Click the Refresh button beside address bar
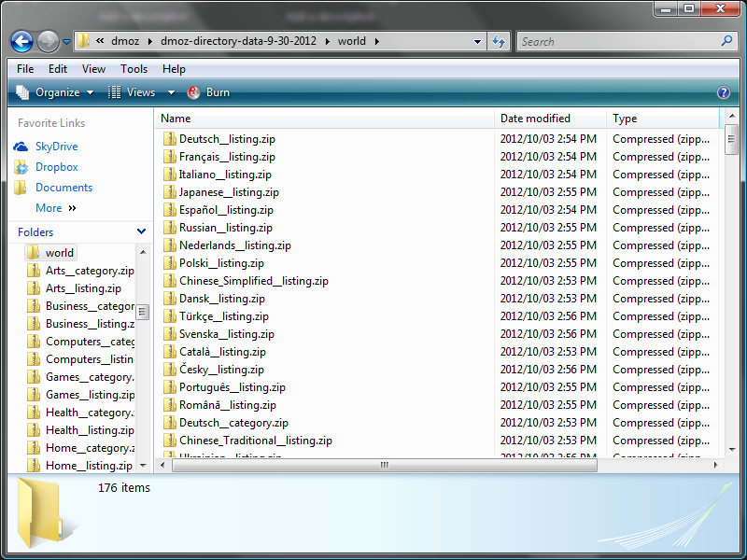 click(x=499, y=41)
